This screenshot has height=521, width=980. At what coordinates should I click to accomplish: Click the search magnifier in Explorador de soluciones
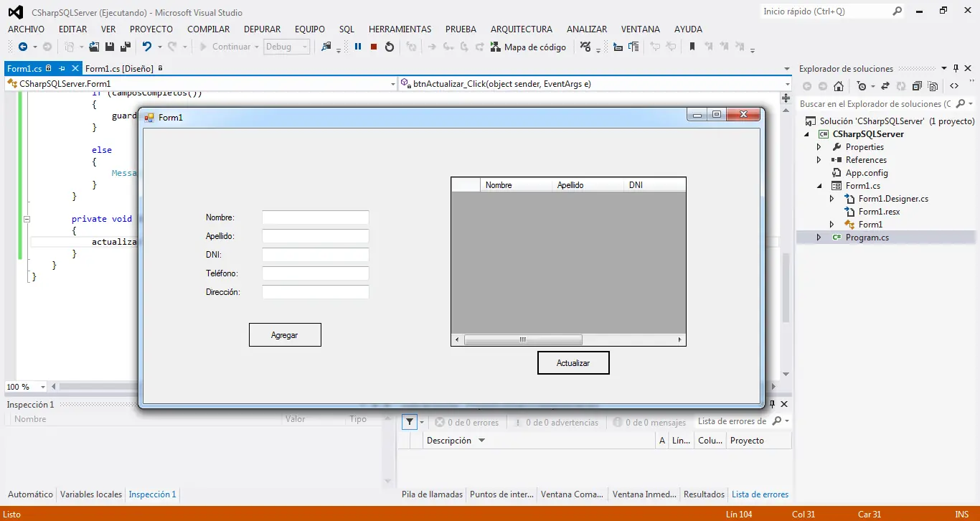click(961, 104)
